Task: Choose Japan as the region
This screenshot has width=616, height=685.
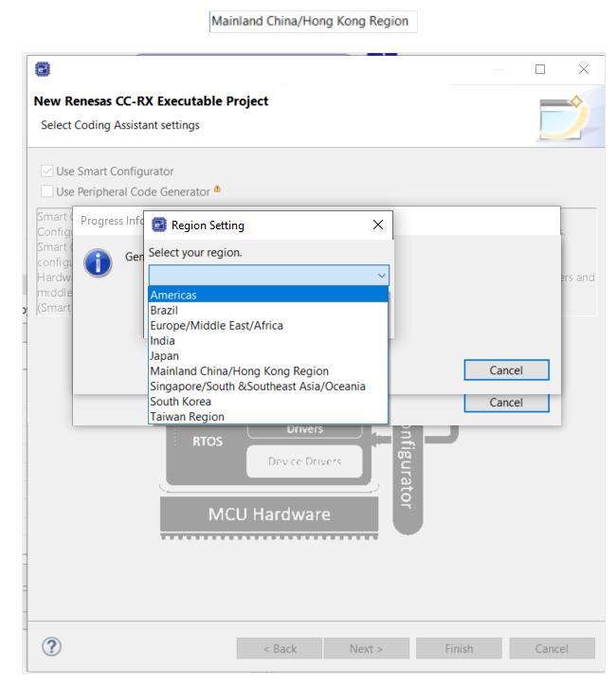Action: 268,355
